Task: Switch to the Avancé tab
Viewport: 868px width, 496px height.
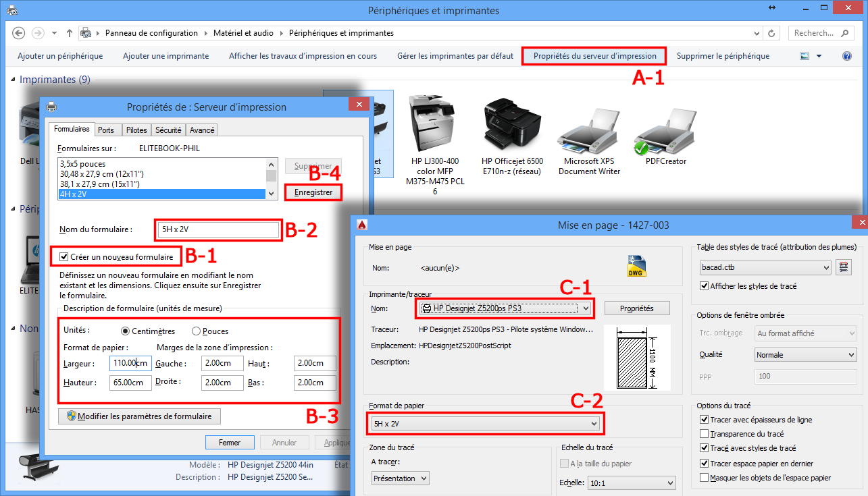Action: (202, 130)
